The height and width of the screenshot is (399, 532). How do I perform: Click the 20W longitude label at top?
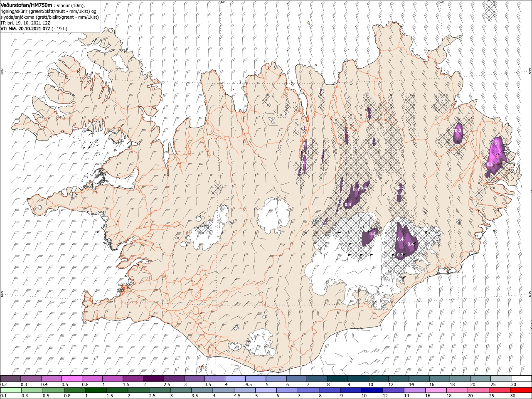click(x=221, y=2)
